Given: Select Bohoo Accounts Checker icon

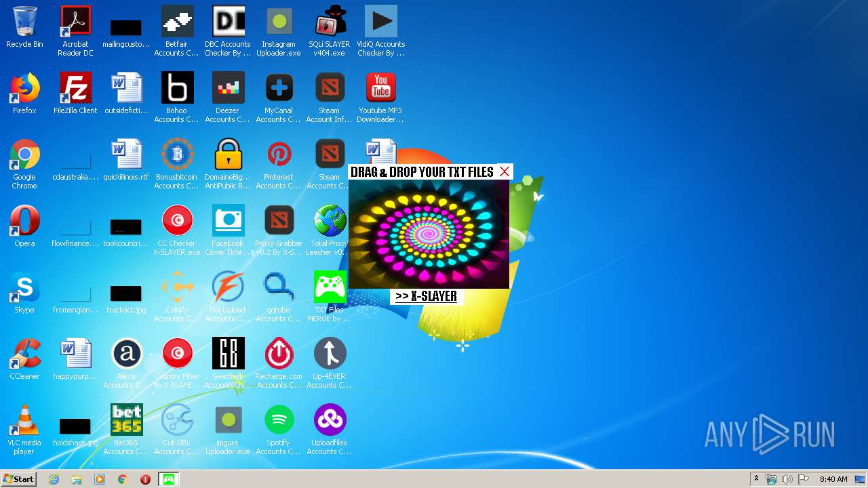Looking at the screenshot, I should pos(177,89).
